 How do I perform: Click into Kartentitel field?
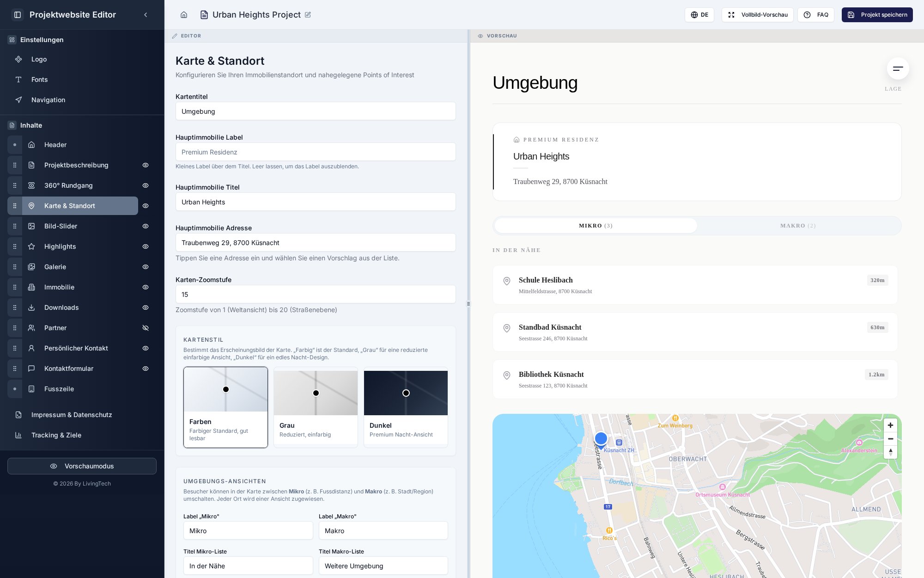316,111
